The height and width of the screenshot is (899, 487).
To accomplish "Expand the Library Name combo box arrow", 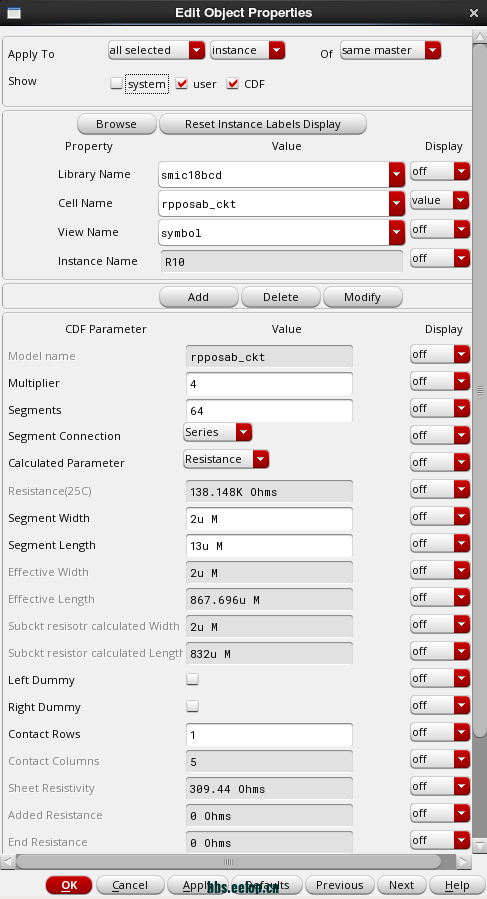I will pyautogui.click(x=396, y=175).
